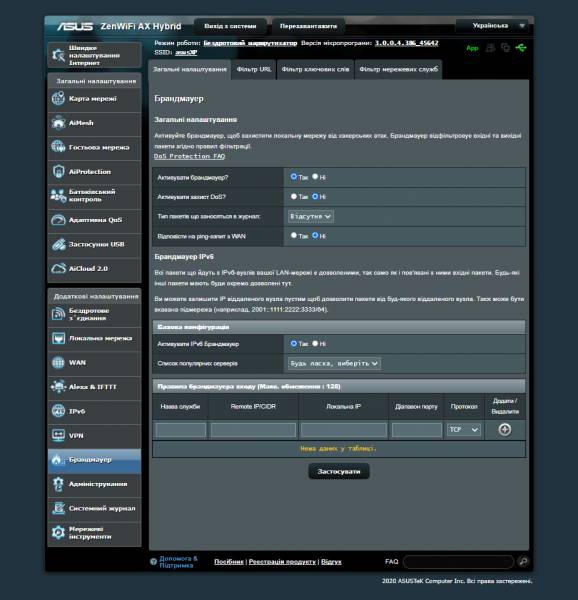Open the Parental Controls family icon
This screenshot has height=600, width=578.
click(58, 196)
